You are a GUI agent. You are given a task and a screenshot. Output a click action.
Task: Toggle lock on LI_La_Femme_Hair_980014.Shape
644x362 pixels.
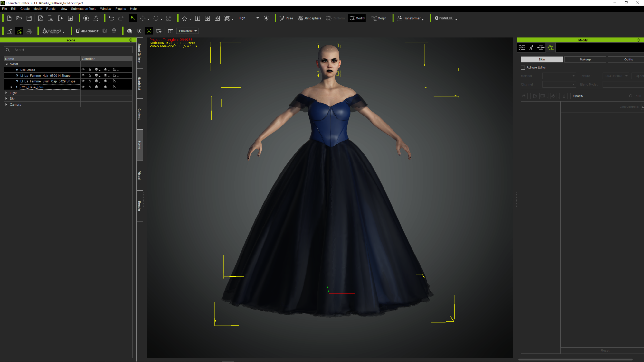point(90,75)
